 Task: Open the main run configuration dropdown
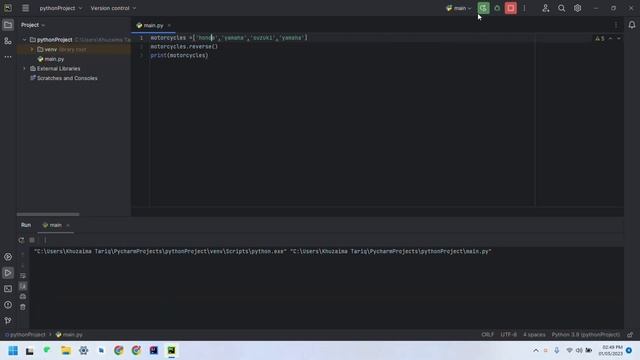(x=459, y=8)
